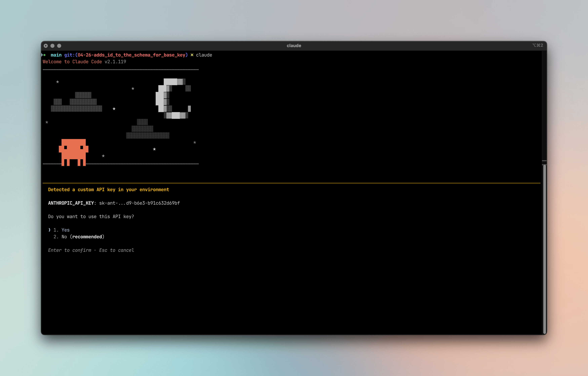Click 'Welcome to Claude Code' line
Screen dimensions: 588x376
point(72,62)
